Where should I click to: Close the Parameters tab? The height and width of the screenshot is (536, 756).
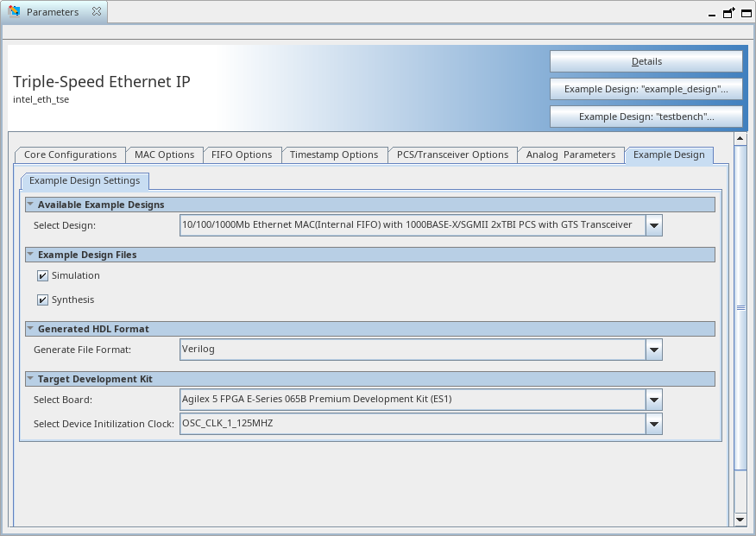[97, 11]
